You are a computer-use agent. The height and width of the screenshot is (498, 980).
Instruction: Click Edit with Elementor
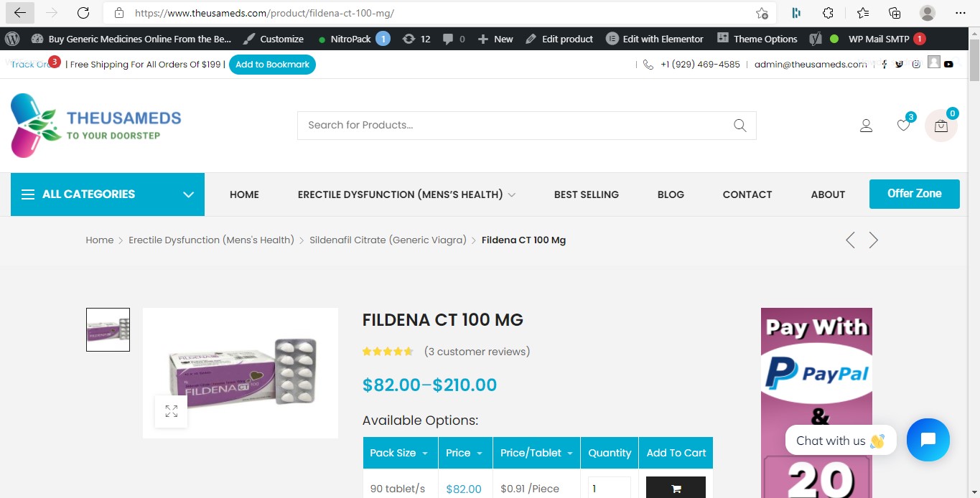[655, 39]
